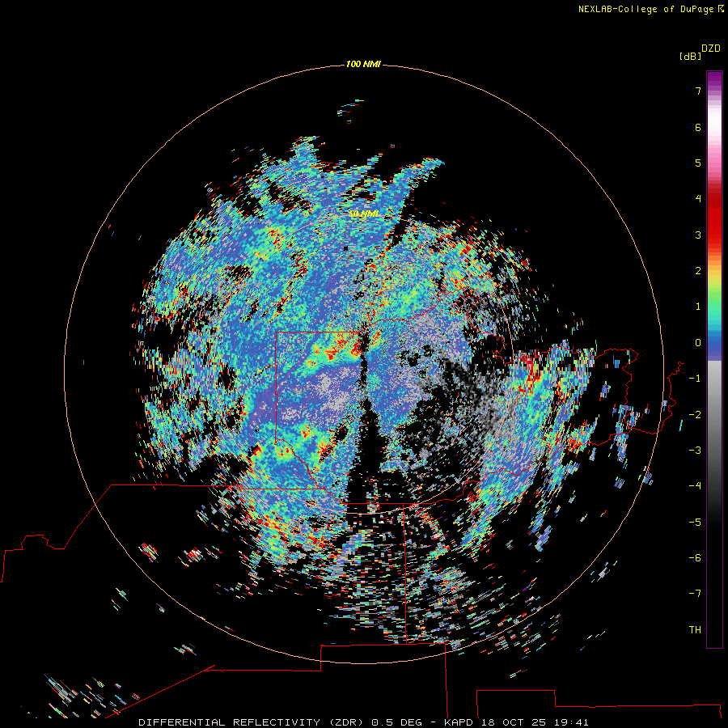This screenshot has height=728, width=728.
Task: Click the -5 value on color scale
Action: pyautogui.click(x=695, y=523)
